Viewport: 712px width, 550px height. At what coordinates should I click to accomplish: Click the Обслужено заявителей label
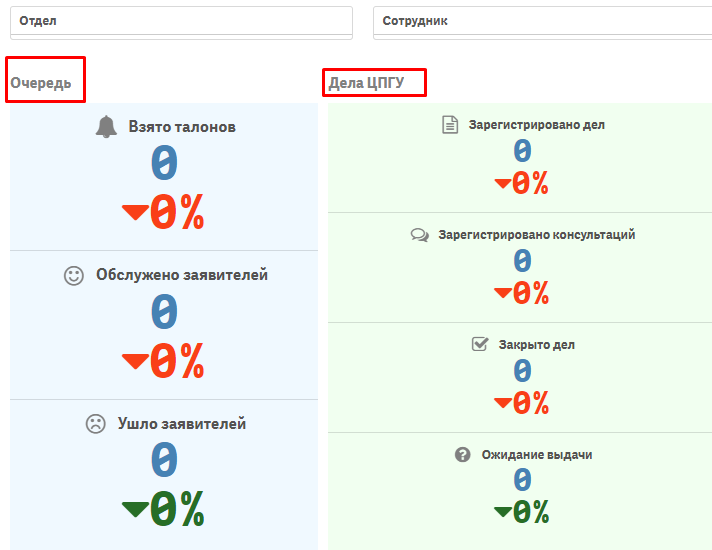tap(182, 275)
